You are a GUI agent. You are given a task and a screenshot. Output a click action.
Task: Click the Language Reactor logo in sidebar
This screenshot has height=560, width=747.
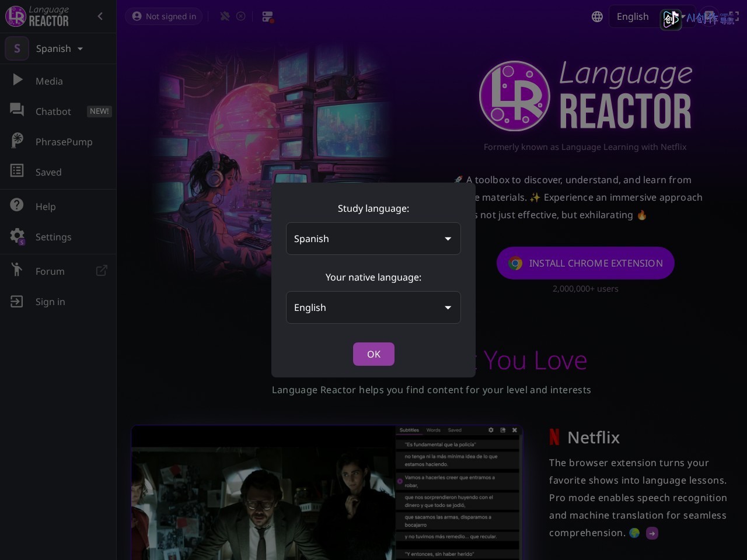pyautogui.click(x=37, y=16)
